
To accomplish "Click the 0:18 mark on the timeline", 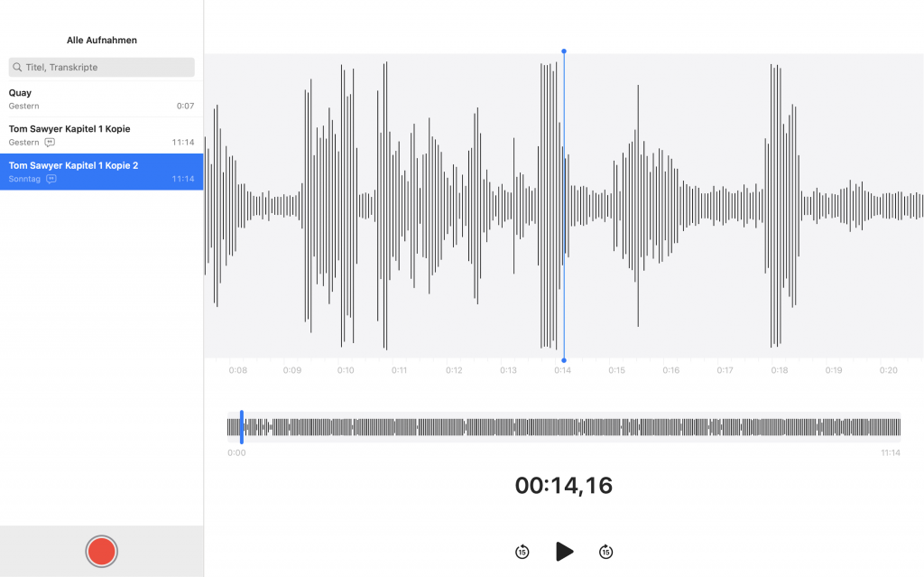I will (780, 370).
